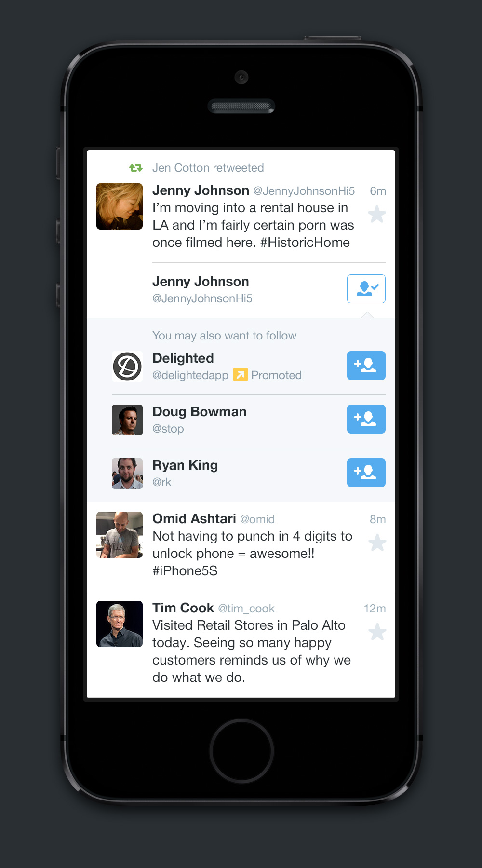Open Doug Bowman's avatar
The height and width of the screenshot is (868, 482).
127,420
